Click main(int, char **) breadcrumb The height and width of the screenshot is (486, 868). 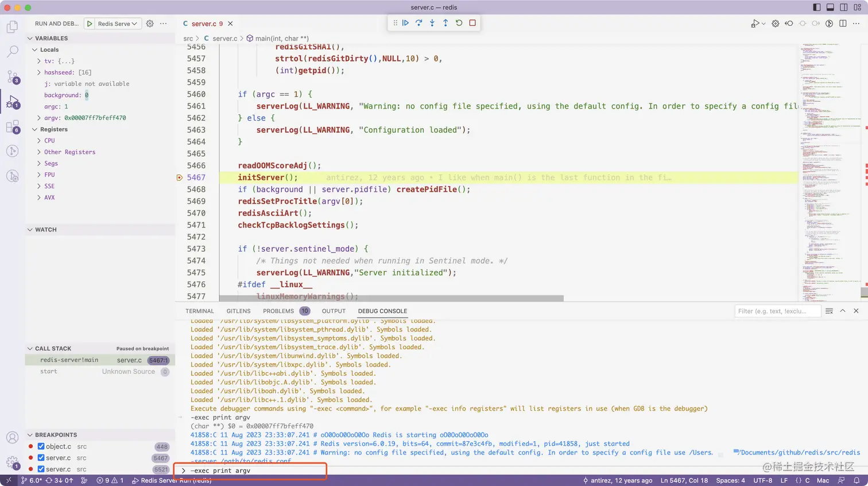point(278,38)
